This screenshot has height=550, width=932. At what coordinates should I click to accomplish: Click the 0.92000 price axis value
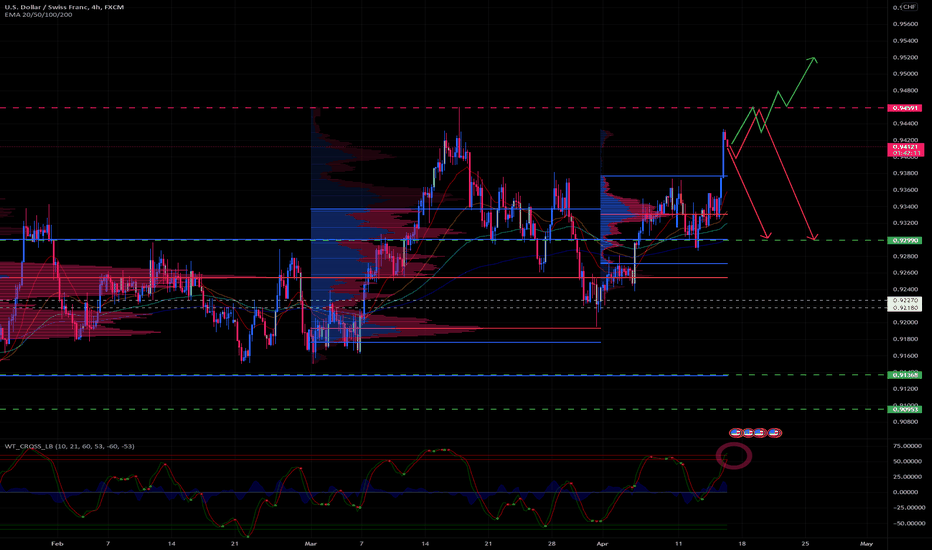pos(905,322)
